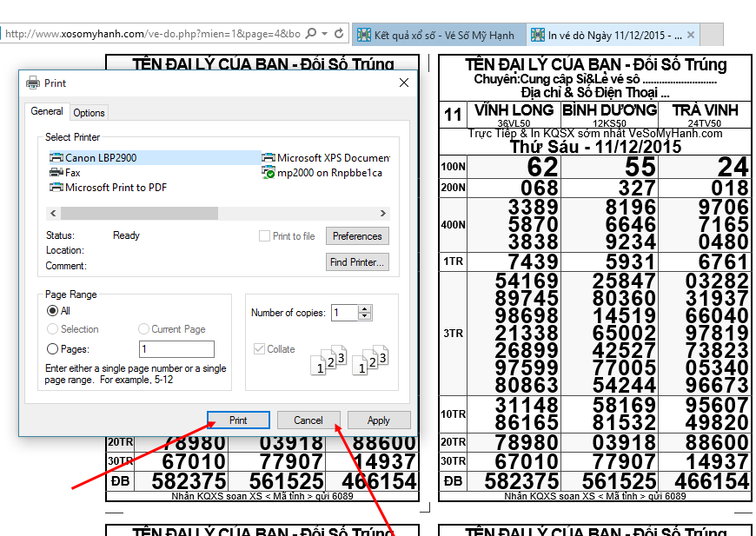Viewport: 756px width, 536px height.
Task: Click printer list scroll right arrow
Action: 383,213
